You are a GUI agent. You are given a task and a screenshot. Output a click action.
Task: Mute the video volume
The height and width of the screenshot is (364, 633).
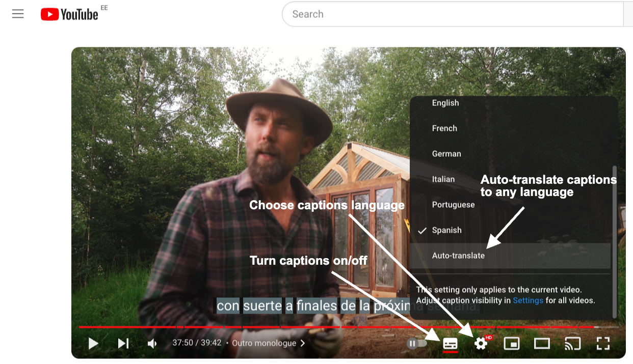(152, 344)
